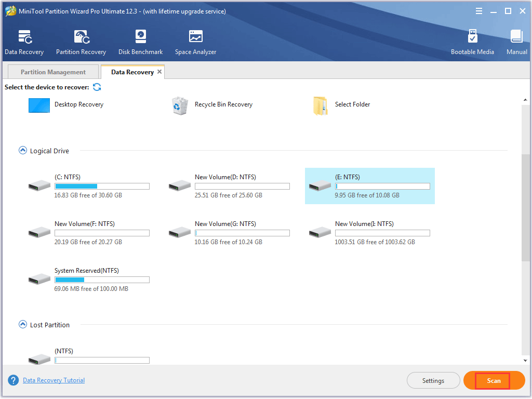Click the Lost Partition "(NTFS)" label

64,351
